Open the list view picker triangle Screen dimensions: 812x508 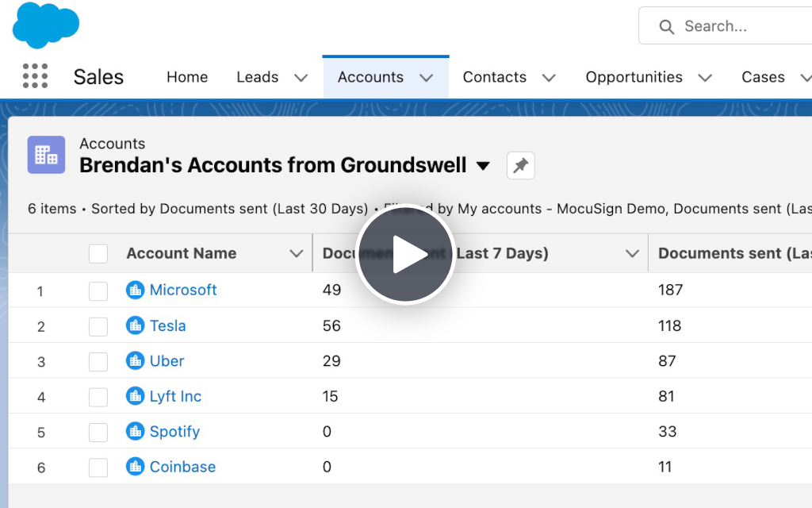(x=483, y=166)
